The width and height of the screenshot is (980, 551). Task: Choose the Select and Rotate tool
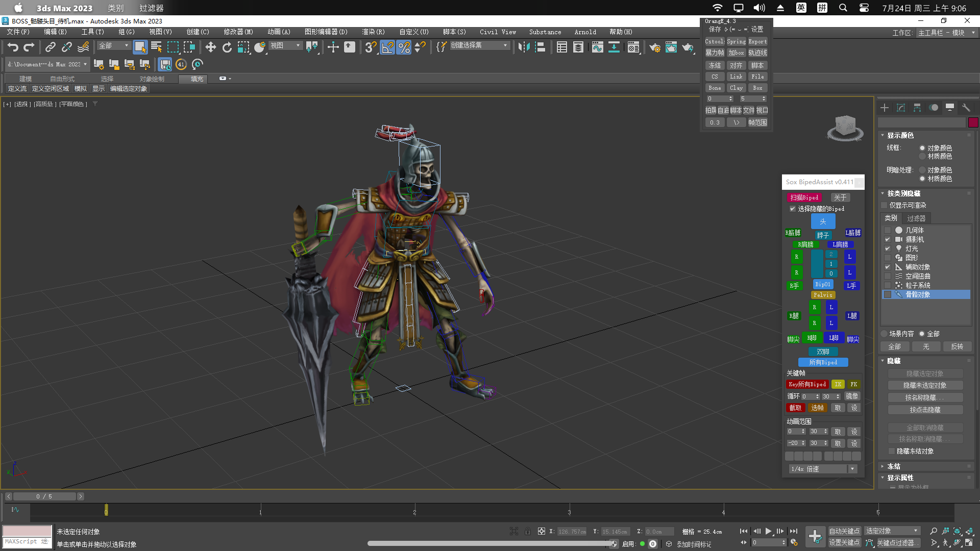point(227,47)
